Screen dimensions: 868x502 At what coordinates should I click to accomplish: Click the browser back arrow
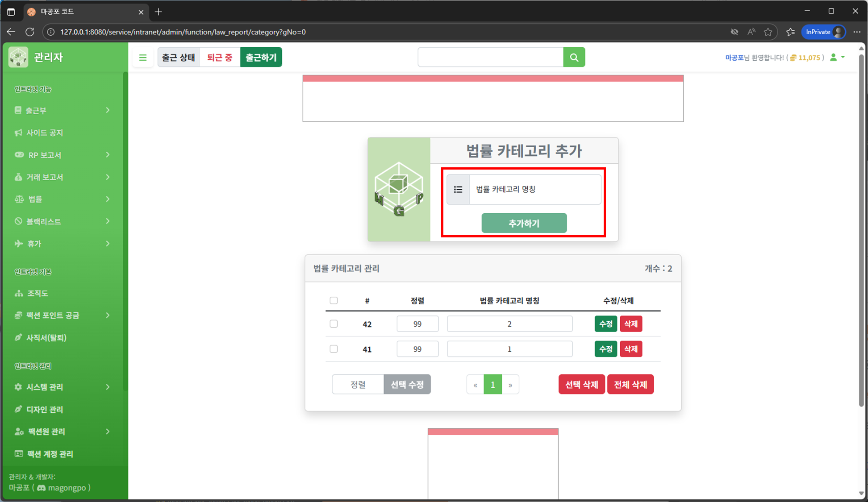coord(11,32)
